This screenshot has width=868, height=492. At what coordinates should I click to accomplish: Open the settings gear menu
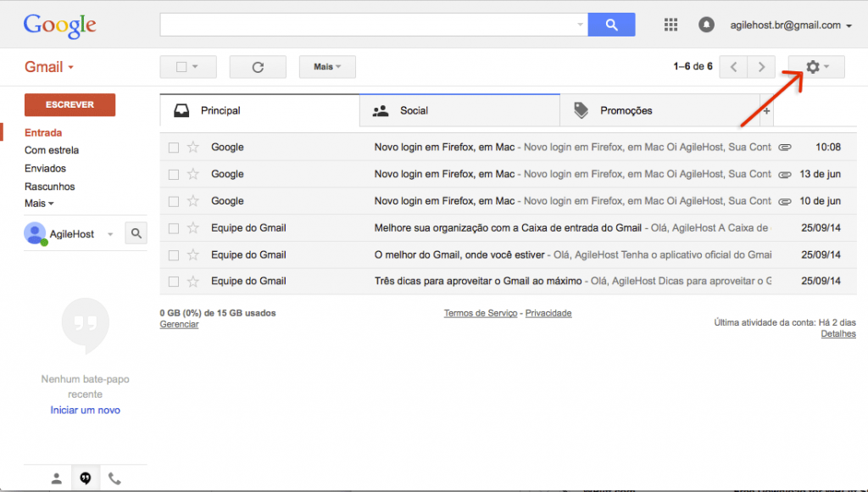[x=816, y=67]
